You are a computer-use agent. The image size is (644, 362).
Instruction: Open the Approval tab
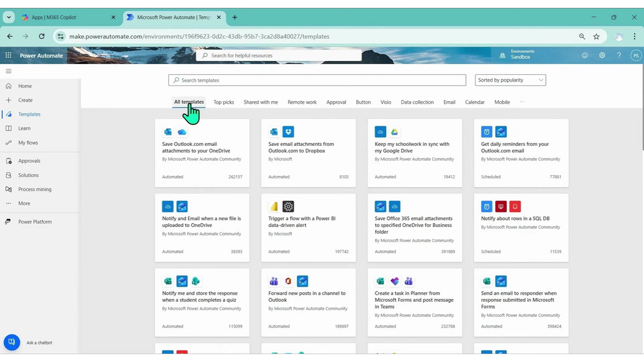click(x=336, y=102)
